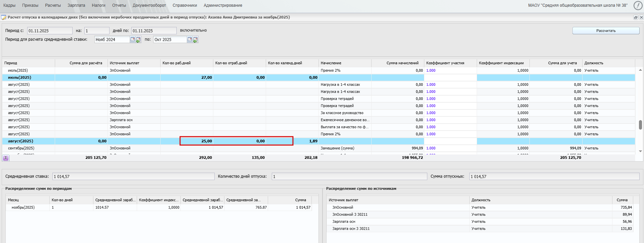Click the document icon in the form title
The height and width of the screenshot is (243, 644).
pos(4,17)
